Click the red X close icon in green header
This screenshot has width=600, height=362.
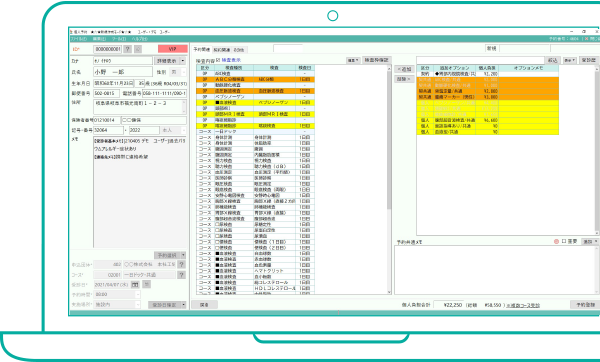pos(586,39)
